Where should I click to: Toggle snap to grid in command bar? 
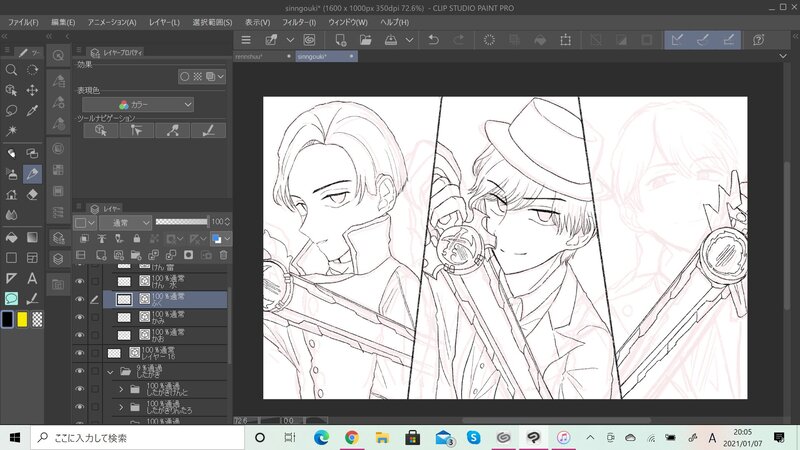tap(728, 40)
